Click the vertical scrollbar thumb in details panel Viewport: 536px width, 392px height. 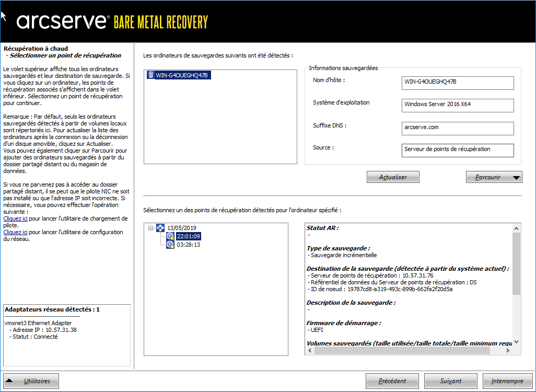(517, 263)
